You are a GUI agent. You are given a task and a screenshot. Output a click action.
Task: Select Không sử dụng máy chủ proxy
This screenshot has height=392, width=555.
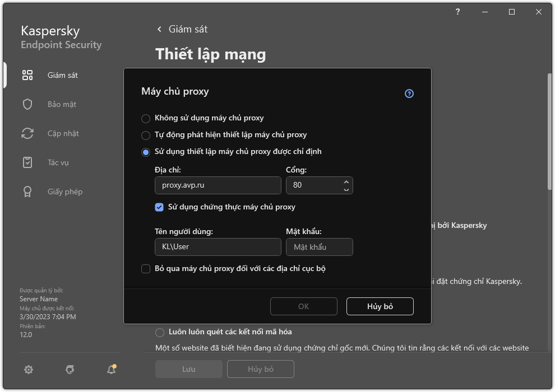point(146,118)
